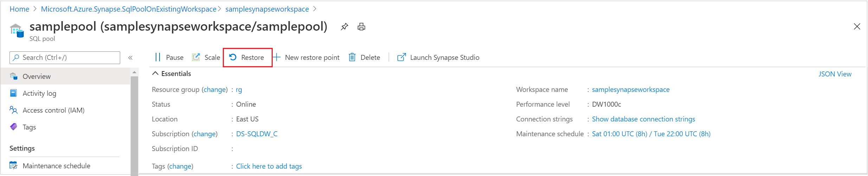Launch Synapse Studio

(438, 57)
